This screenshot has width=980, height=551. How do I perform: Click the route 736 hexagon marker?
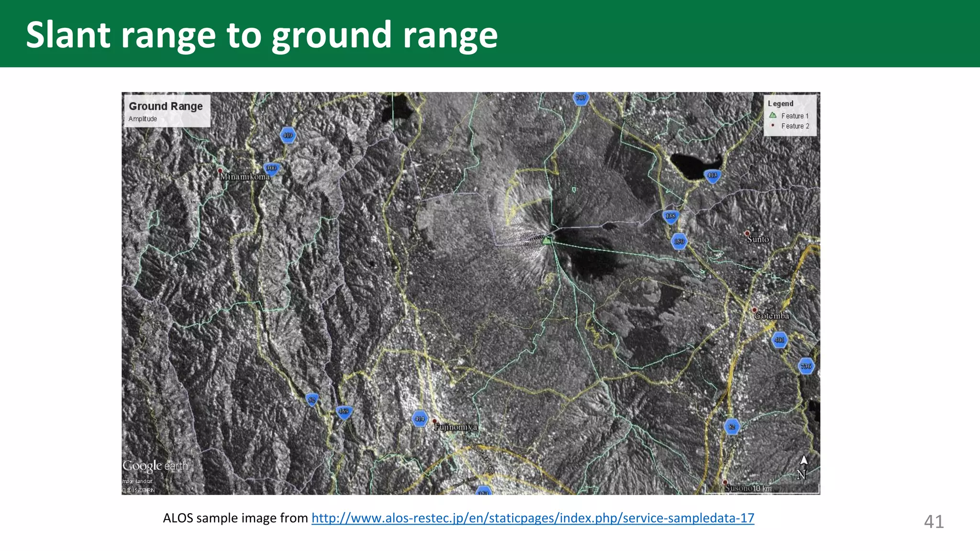tap(806, 366)
